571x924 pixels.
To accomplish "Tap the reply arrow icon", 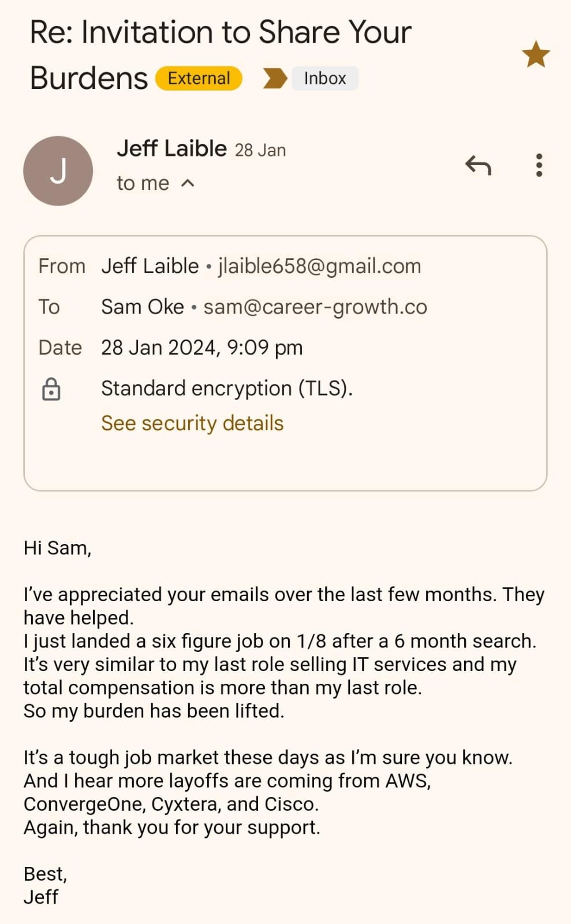I will 478,166.
